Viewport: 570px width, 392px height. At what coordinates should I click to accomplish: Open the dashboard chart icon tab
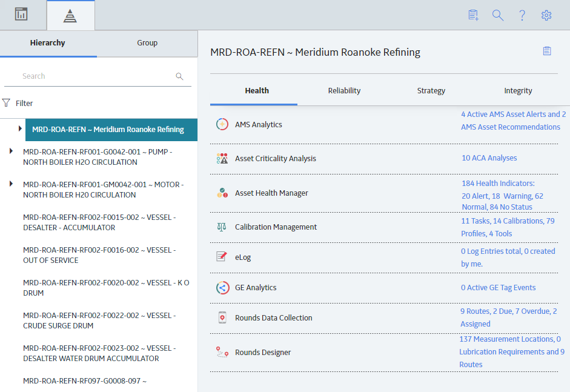pos(21,15)
